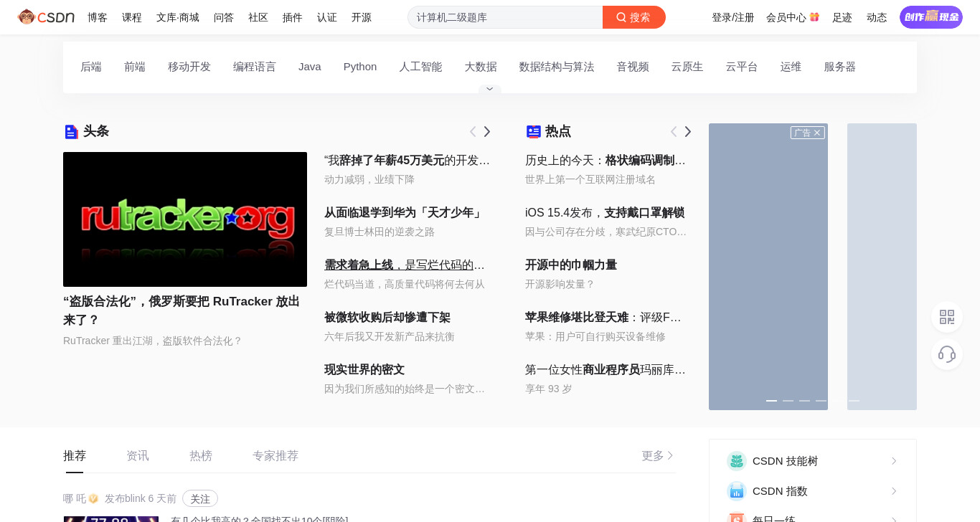Select the 后端 category
The width and height of the screenshot is (980, 522).
[91, 67]
